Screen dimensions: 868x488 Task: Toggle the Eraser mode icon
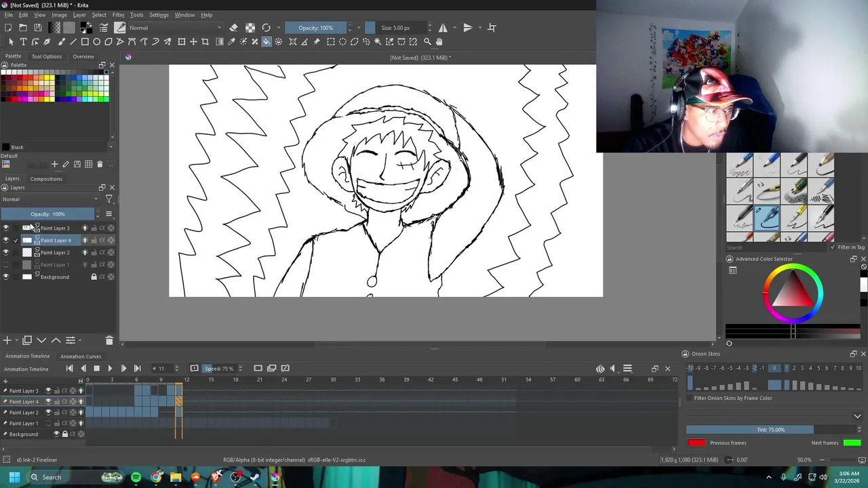click(x=234, y=28)
